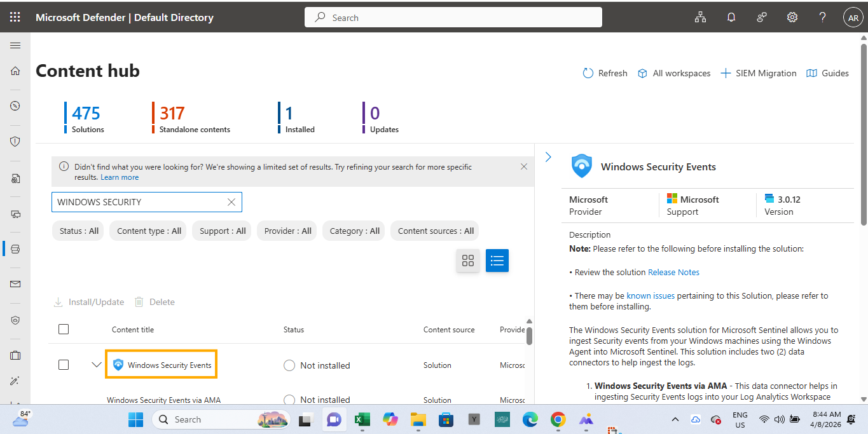Open the AR account avatar
This screenshot has width=868, height=434.
853,18
